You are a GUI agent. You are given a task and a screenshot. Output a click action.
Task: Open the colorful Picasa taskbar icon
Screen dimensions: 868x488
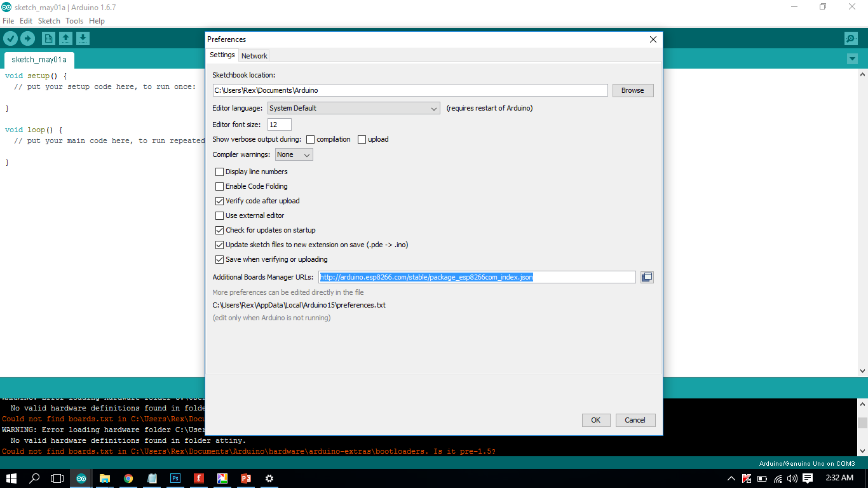(x=222, y=478)
